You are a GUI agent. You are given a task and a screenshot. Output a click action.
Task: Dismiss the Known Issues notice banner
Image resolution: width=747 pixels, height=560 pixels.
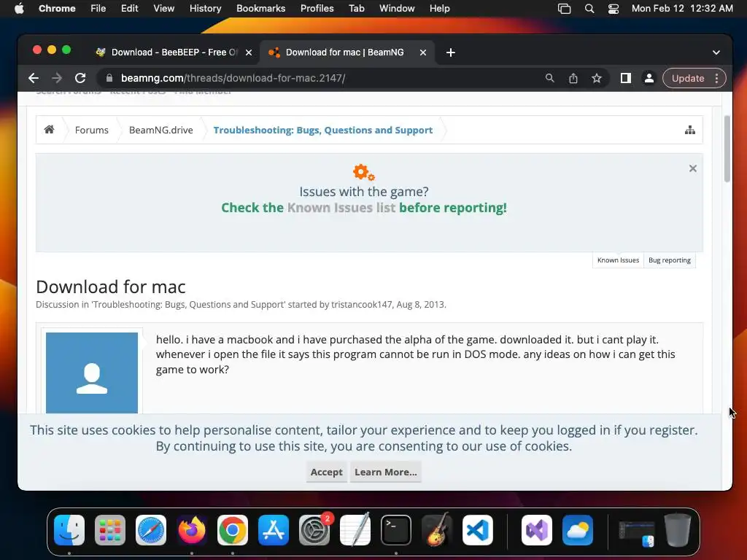693,168
